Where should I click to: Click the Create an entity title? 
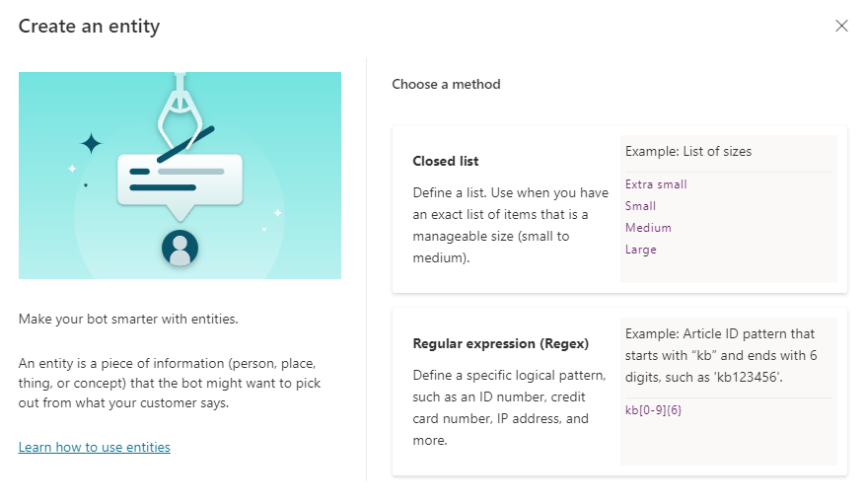tap(90, 27)
